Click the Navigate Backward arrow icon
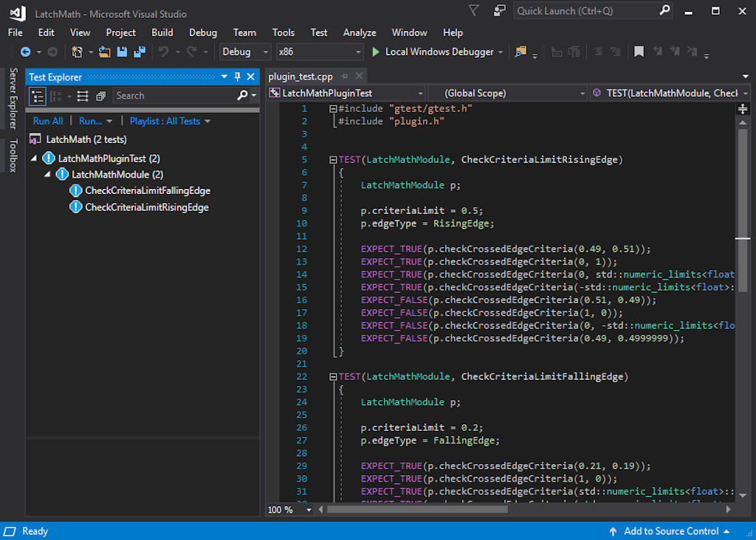The width and height of the screenshot is (756, 540). pos(26,52)
